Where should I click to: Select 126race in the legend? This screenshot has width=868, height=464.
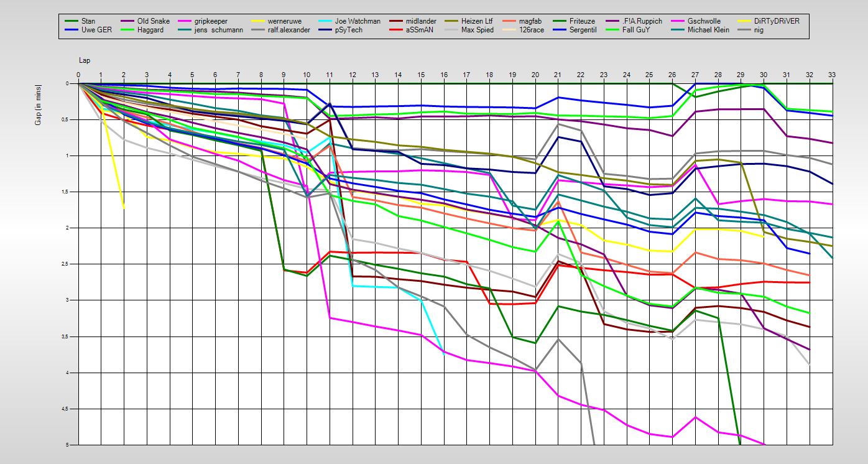tap(531, 30)
